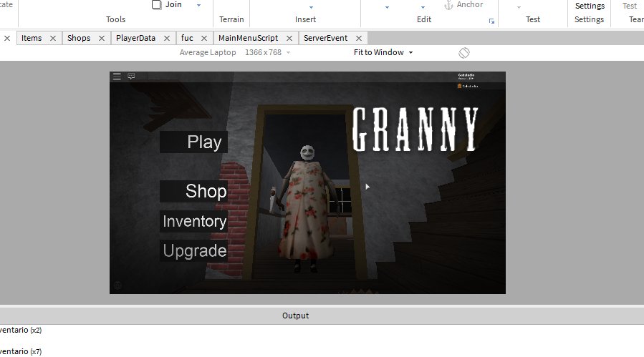Open the Inventory menu button

point(193,222)
